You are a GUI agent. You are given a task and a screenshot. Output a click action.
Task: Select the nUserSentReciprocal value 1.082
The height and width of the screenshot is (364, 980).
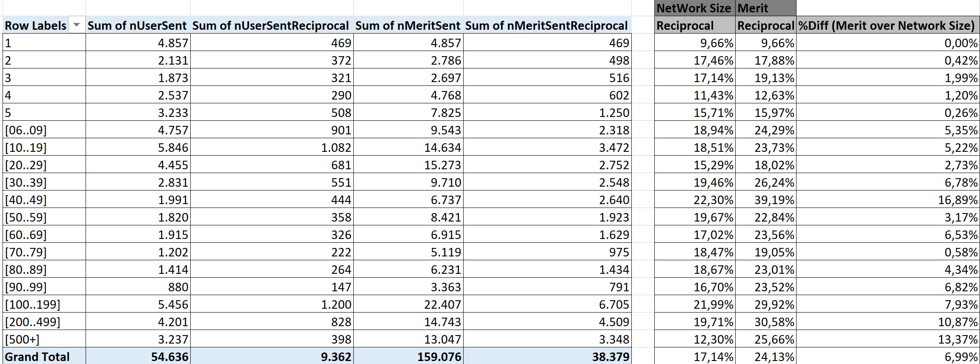pos(272,147)
